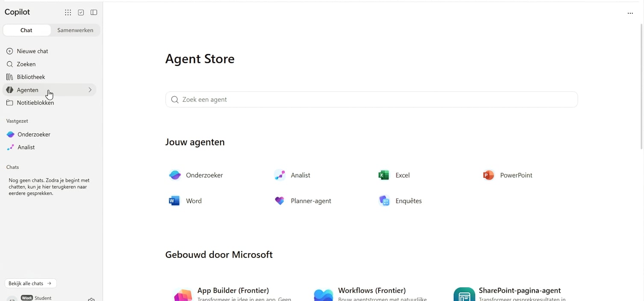
Task: Click the Gebouwd door Microsoft heading
Action: coord(219,254)
